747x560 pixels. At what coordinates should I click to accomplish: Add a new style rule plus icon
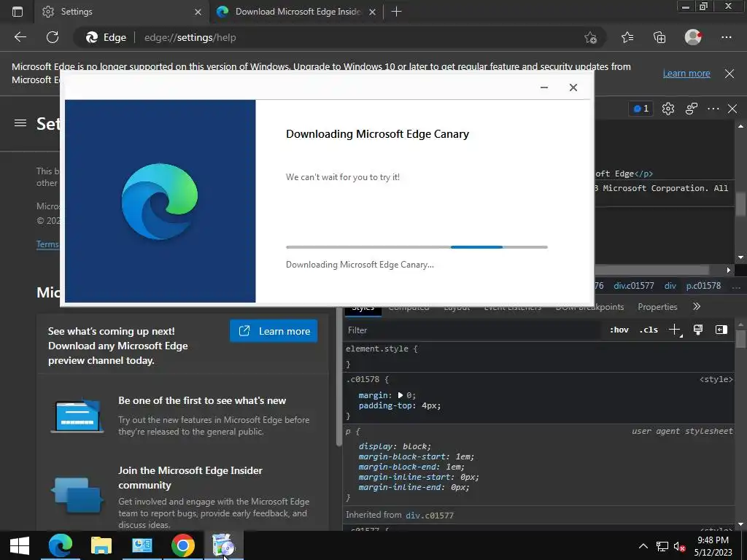[675, 330]
